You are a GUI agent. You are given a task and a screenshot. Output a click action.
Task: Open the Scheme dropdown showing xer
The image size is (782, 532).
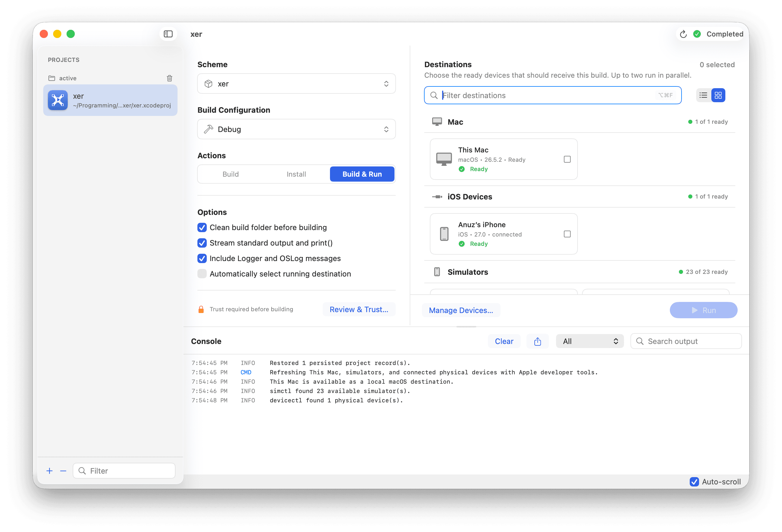coord(296,84)
